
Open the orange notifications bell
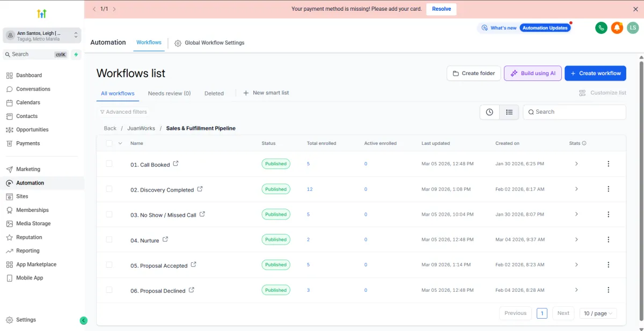(617, 28)
